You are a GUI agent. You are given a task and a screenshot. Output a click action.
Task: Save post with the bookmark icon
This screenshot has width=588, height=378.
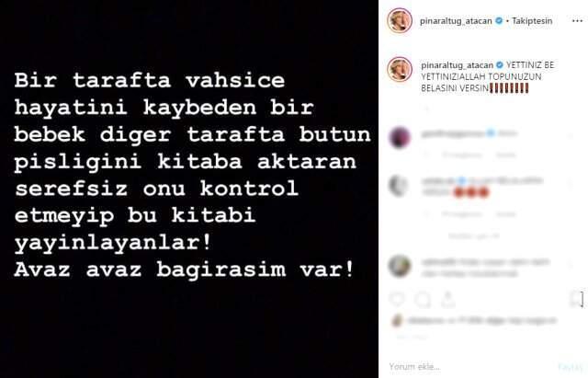(576, 299)
